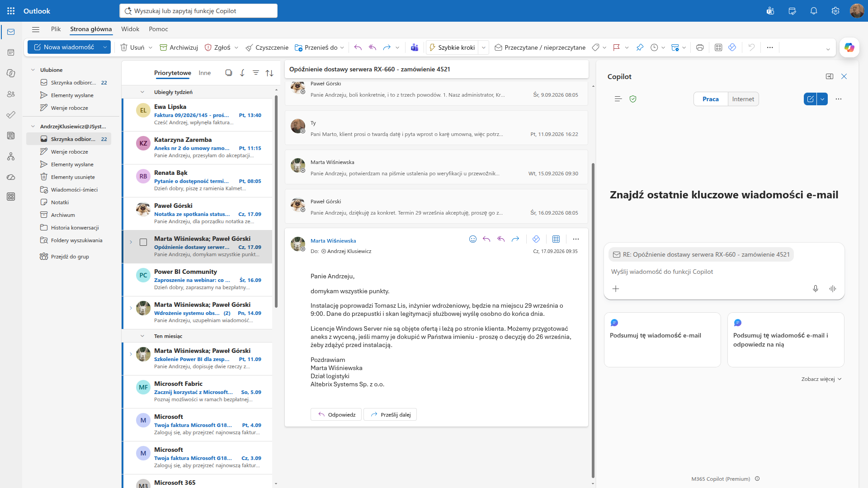Open Marta Wiśniewska sender name link
The height and width of the screenshot is (488, 868).
333,241
